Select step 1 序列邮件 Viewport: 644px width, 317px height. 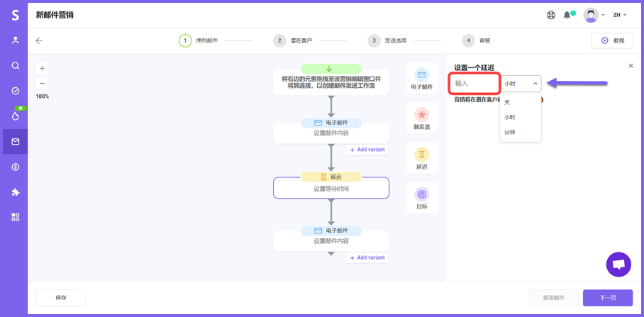(x=199, y=40)
